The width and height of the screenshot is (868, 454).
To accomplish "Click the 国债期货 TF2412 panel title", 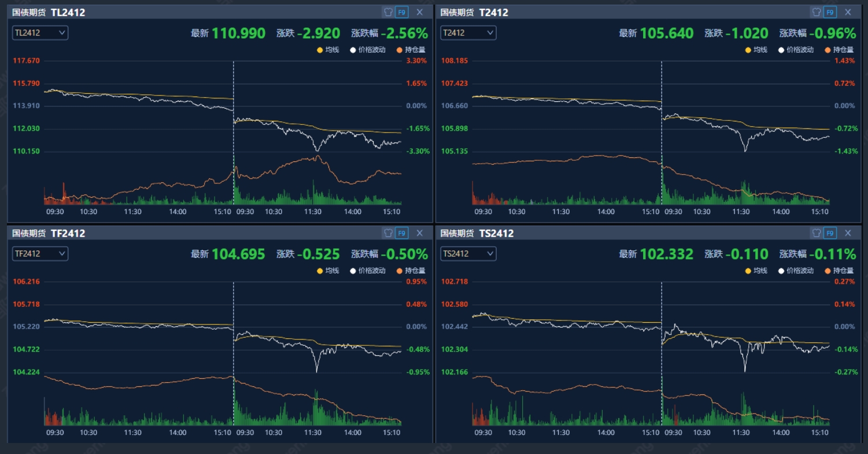I will click(49, 233).
